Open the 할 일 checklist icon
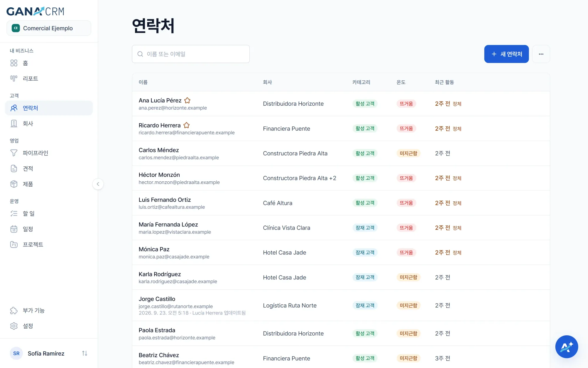This screenshot has width=588, height=368. pyautogui.click(x=14, y=213)
